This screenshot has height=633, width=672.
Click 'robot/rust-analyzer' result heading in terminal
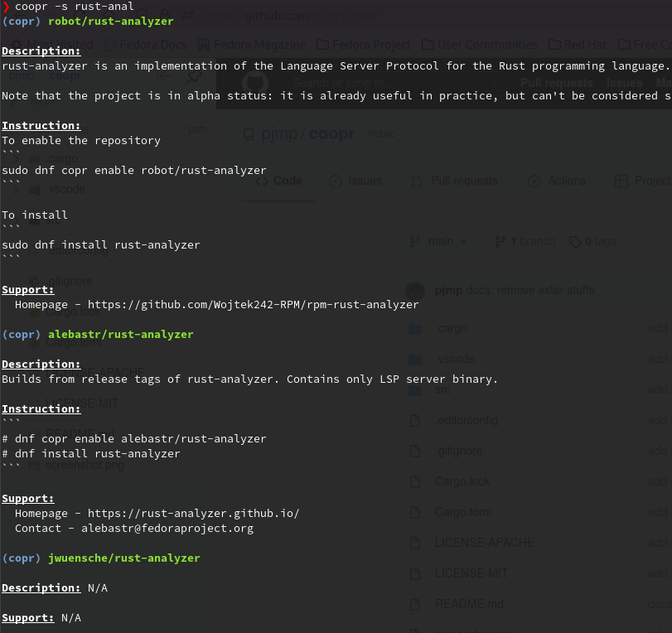pyautogui.click(x=111, y=22)
